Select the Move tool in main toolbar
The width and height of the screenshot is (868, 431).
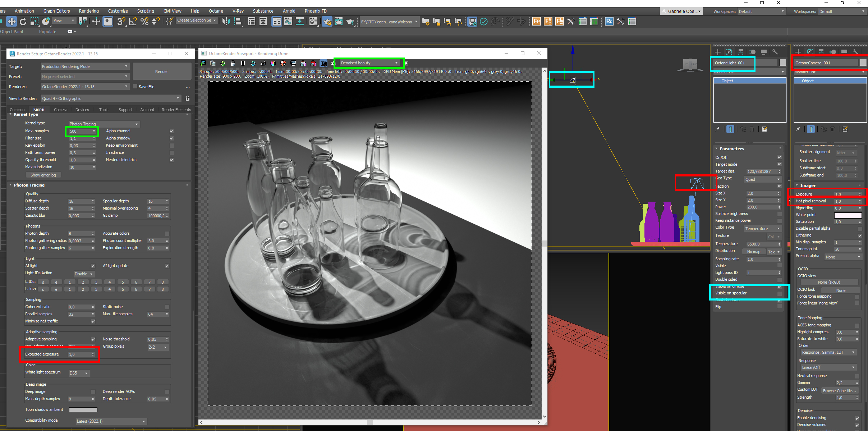(x=12, y=22)
